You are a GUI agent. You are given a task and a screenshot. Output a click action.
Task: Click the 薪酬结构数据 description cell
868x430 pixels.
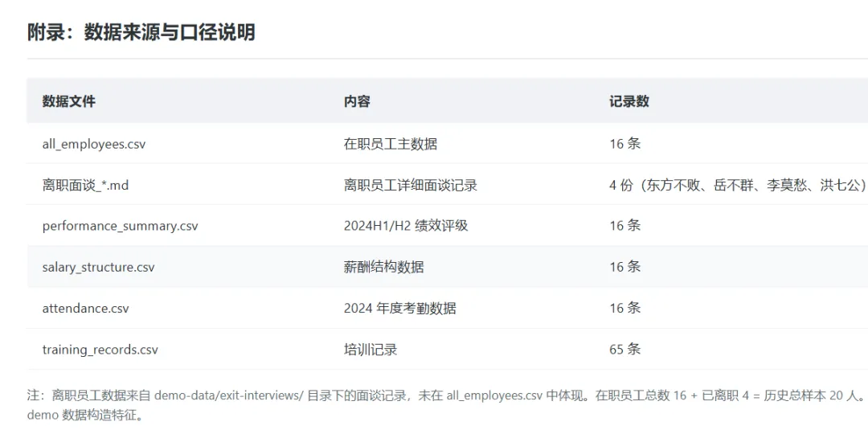tap(383, 268)
